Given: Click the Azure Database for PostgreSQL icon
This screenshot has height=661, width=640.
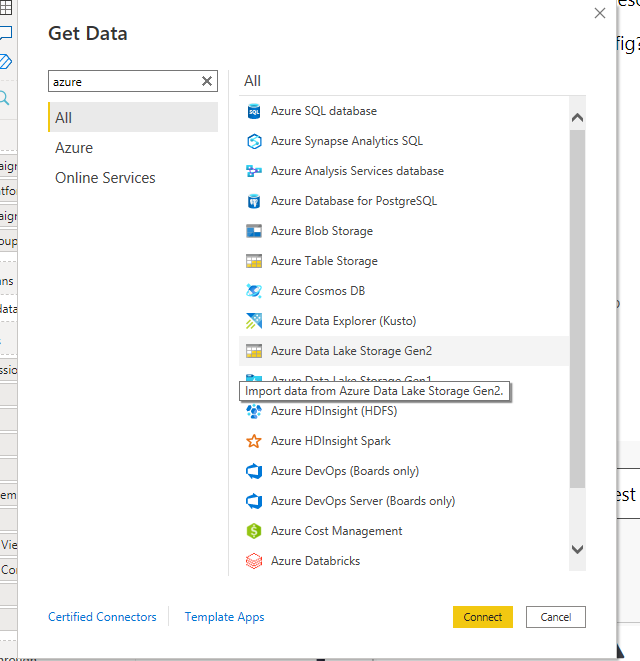Looking at the screenshot, I should point(254,201).
